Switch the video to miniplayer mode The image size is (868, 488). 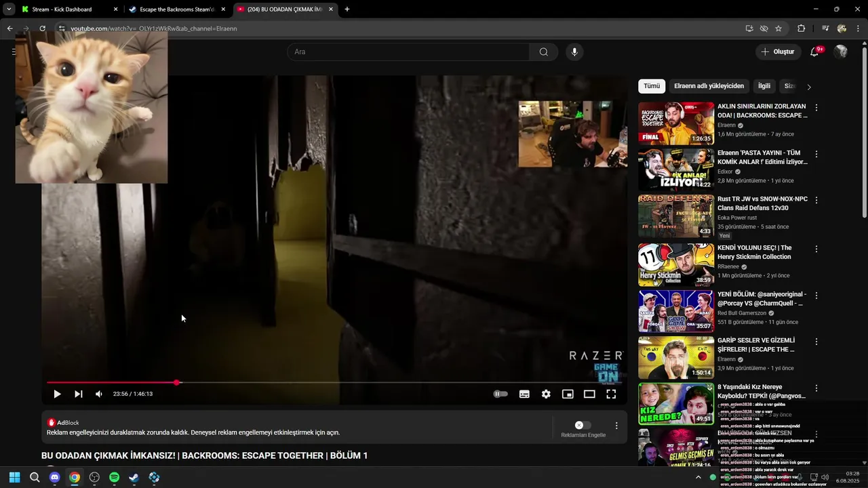click(x=568, y=394)
